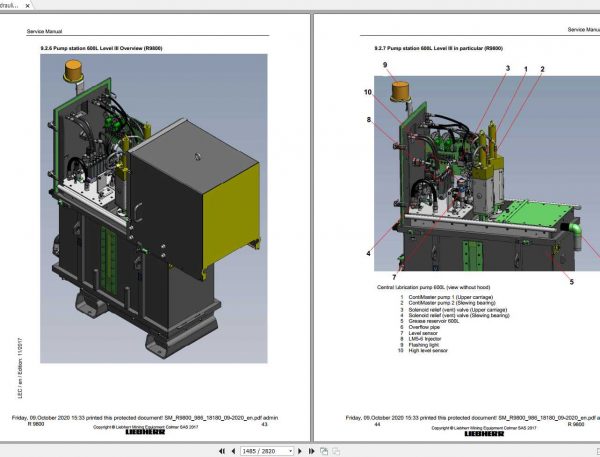
Task: Click legend entry ContiMaster pump 2 (Slewing bearing)
Action: point(452,303)
